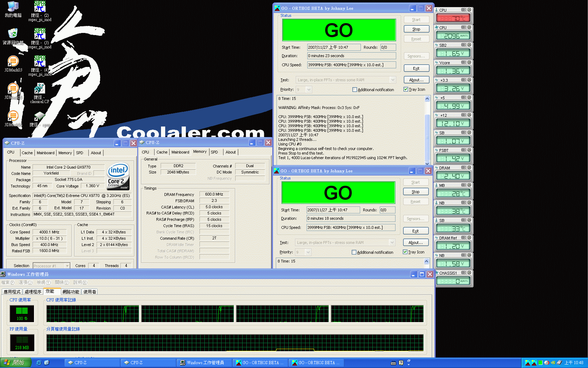This screenshot has width=588, height=368.
Task: Open the 資源回收筒 recycle bin icon
Action: point(13,36)
